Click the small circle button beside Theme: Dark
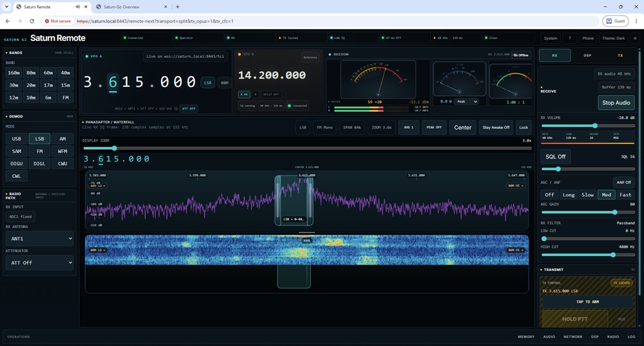Viewport: 644px width, 346px height. coord(635,38)
